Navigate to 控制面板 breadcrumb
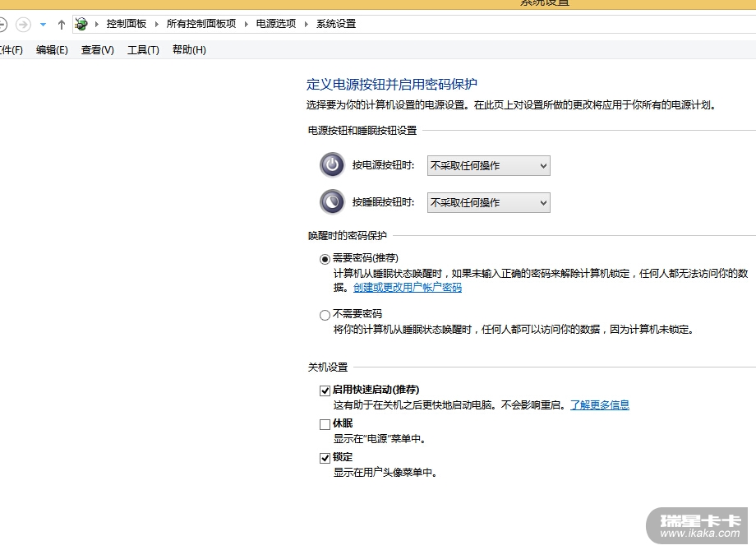 (x=127, y=24)
